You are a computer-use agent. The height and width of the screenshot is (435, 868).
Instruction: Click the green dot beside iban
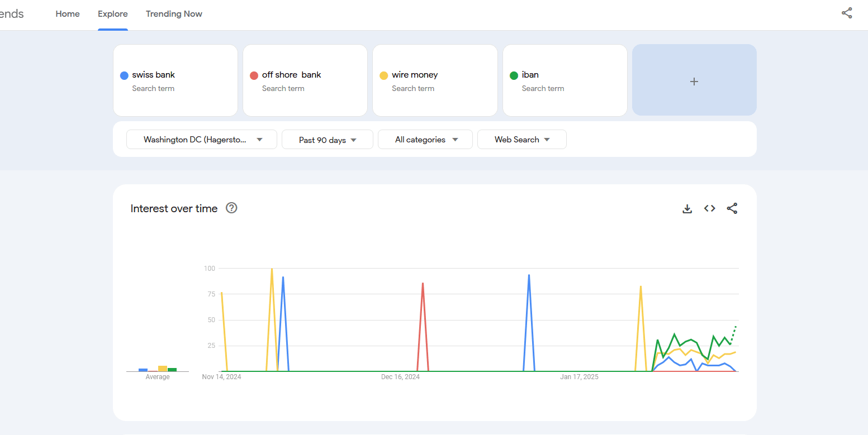pyautogui.click(x=514, y=75)
